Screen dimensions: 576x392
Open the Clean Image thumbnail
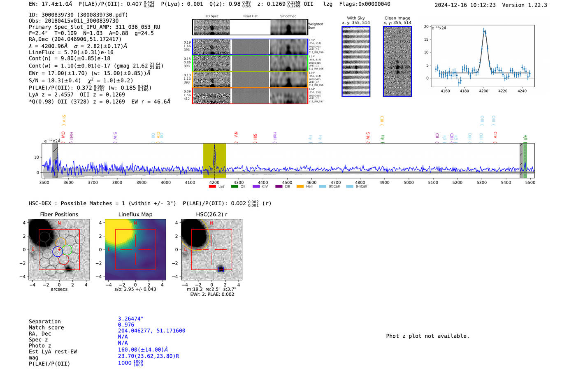click(x=397, y=61)
